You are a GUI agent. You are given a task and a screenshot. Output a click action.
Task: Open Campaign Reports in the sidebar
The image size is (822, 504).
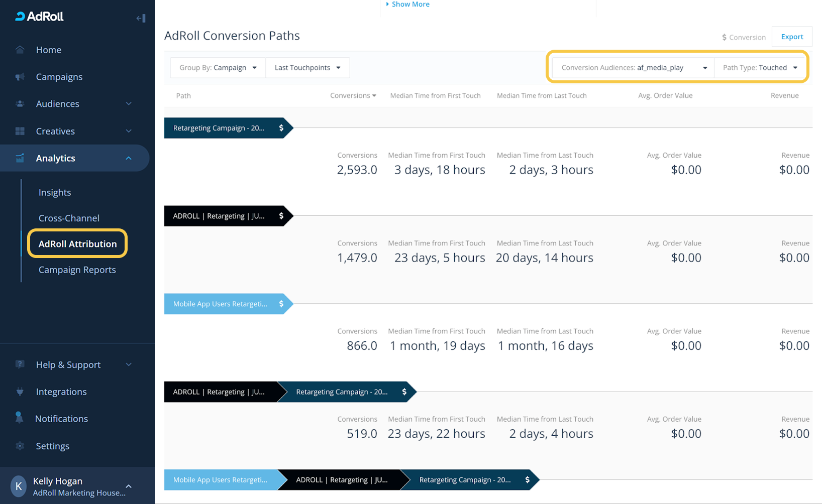[77, 270]
